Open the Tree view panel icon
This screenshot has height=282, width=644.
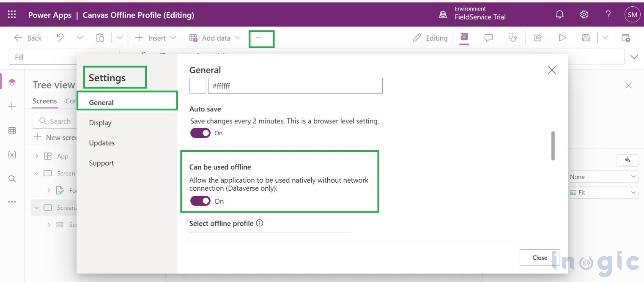(12, 82)
